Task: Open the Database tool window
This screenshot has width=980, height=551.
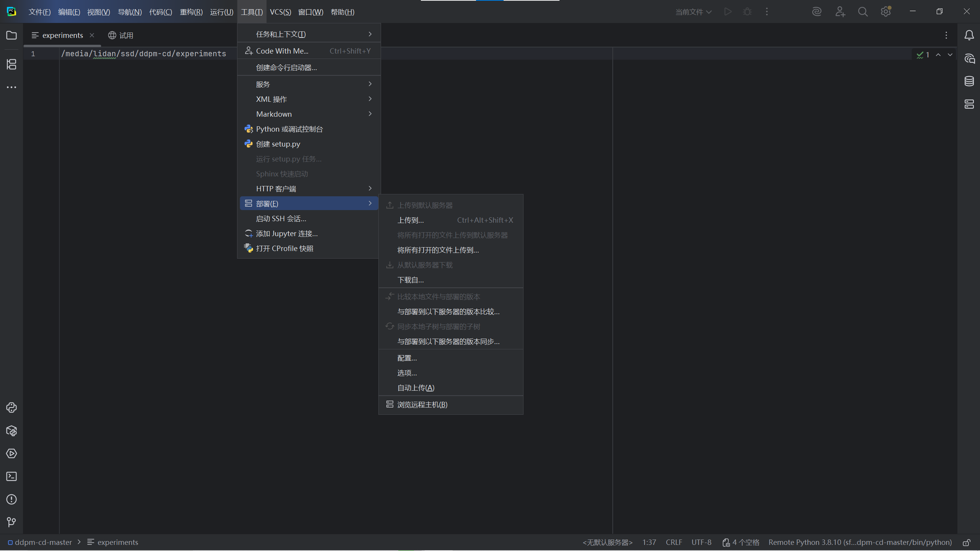Action: (x=969, y=81)
